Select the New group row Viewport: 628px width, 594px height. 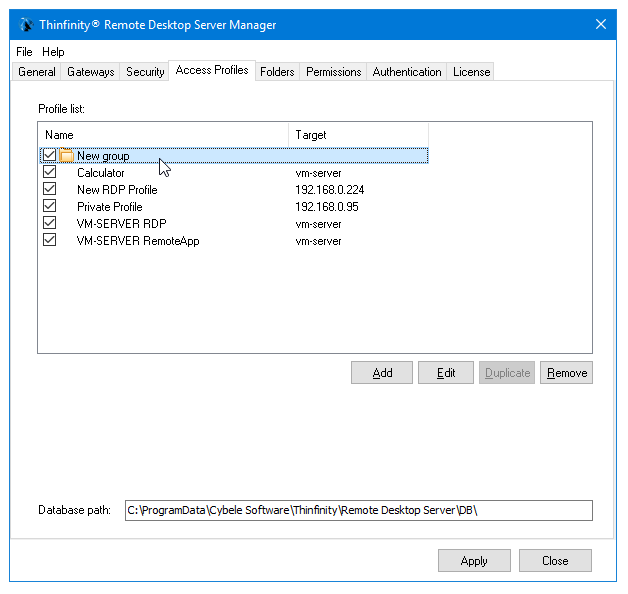[x=234, y=155]
